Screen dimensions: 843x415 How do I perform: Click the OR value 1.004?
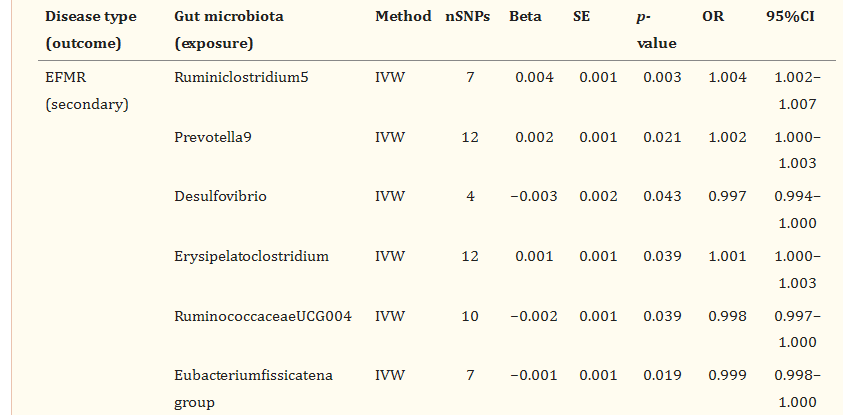[727, 77]
